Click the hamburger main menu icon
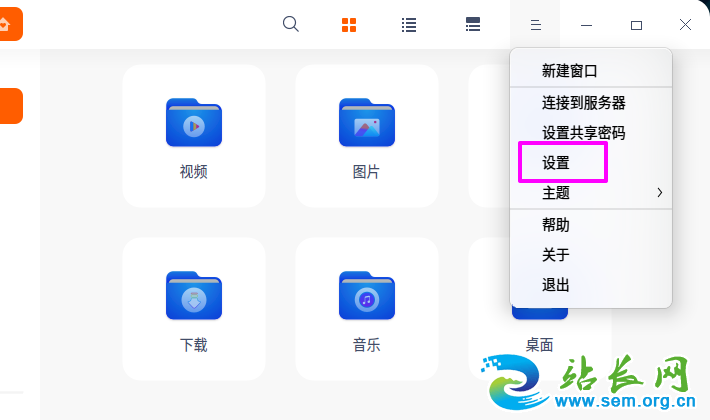Viewport: 710px width, 420px height. [x=536, y=25]
